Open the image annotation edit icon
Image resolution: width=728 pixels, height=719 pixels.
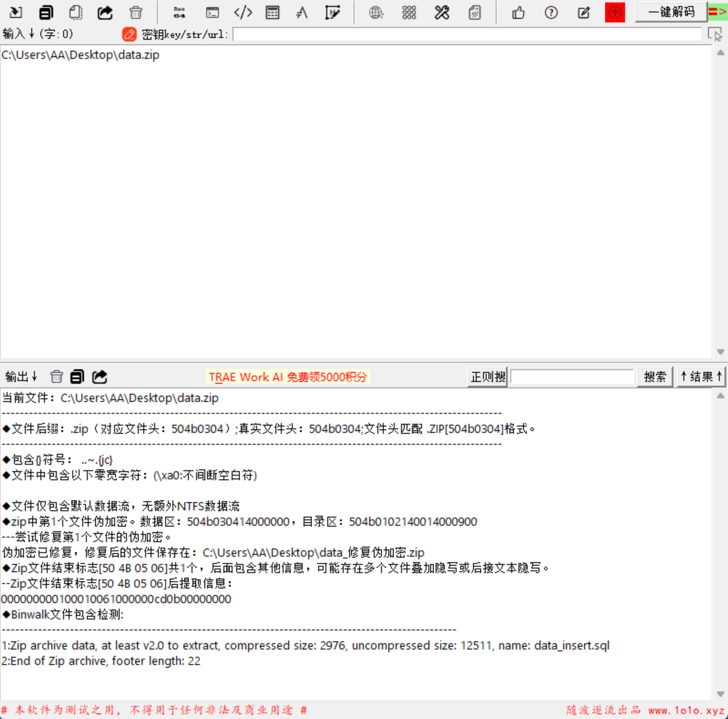[x=333, y=13]
